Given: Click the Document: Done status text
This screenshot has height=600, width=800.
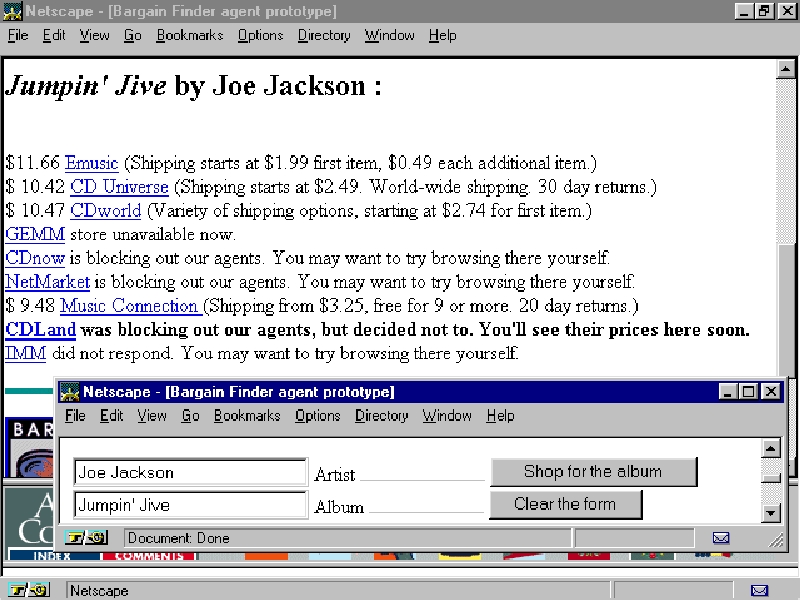Looking at the screenshot, I should tap(179, 538).
